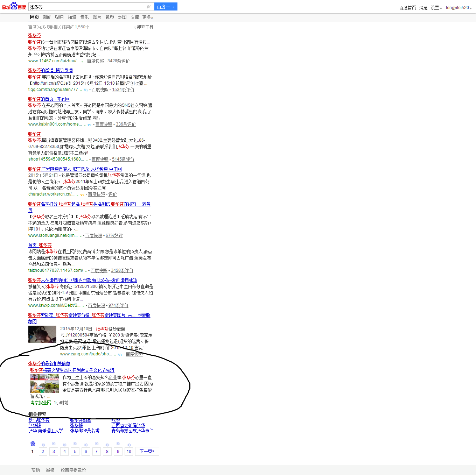Click the paw icon above page 1

pyautogui.click(x=33, y=444)
